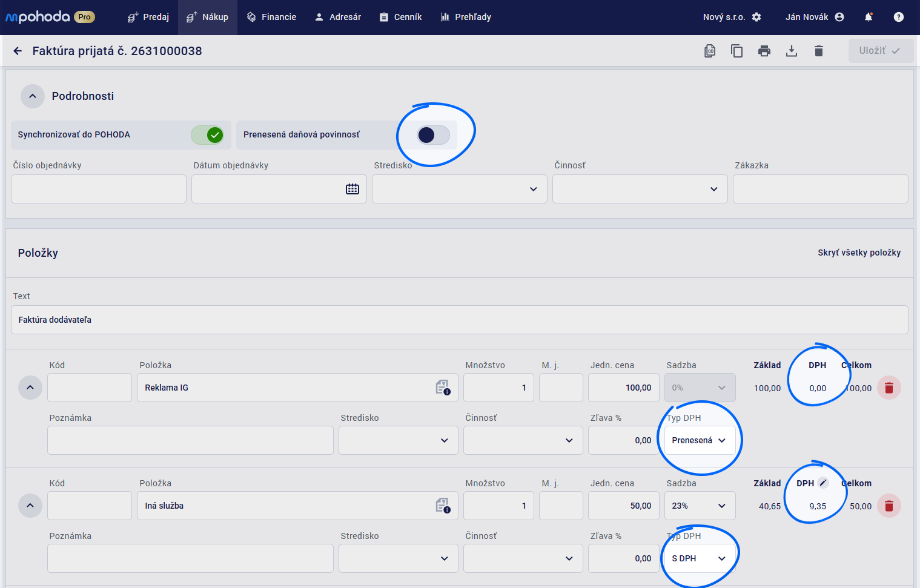
Task: Open calendar picker for Dátum objednávky
Action: (352, 189)
